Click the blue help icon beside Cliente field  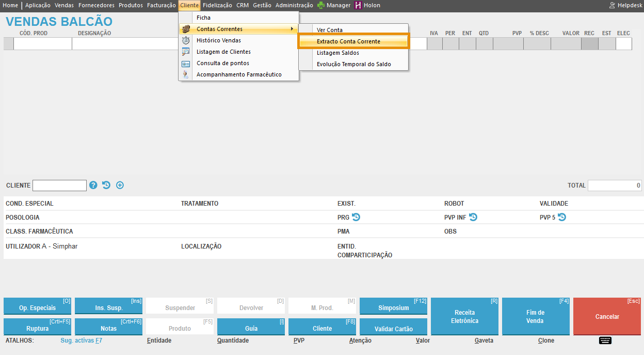93,185
